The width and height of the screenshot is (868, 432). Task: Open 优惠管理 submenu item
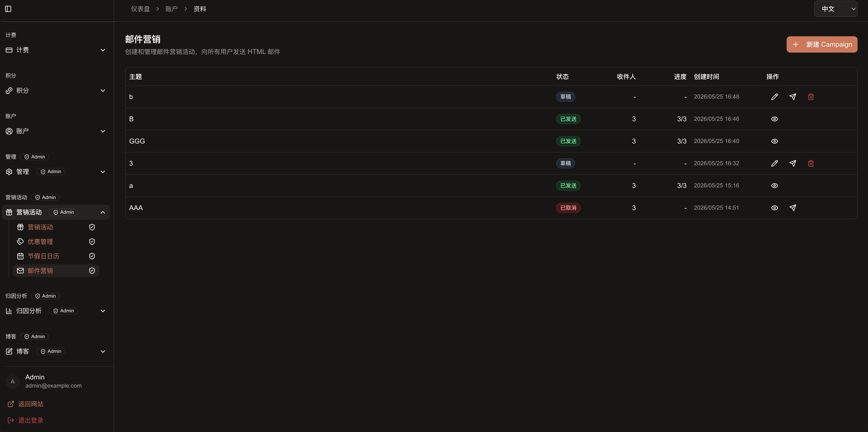click(56, 242)
